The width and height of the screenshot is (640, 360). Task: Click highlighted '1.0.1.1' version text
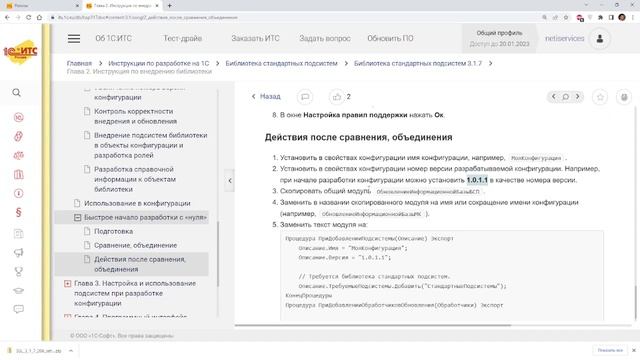pyautogui.click(x=477, y=180)
